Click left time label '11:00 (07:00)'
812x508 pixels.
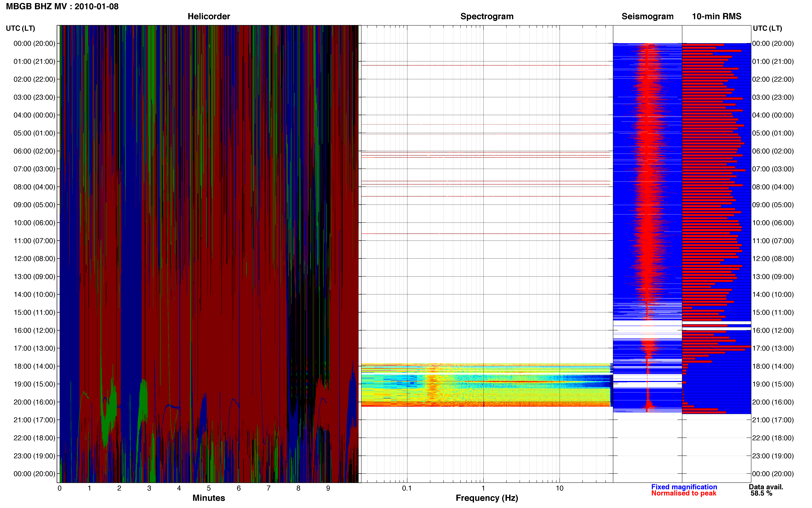click(x=34, y=241)
